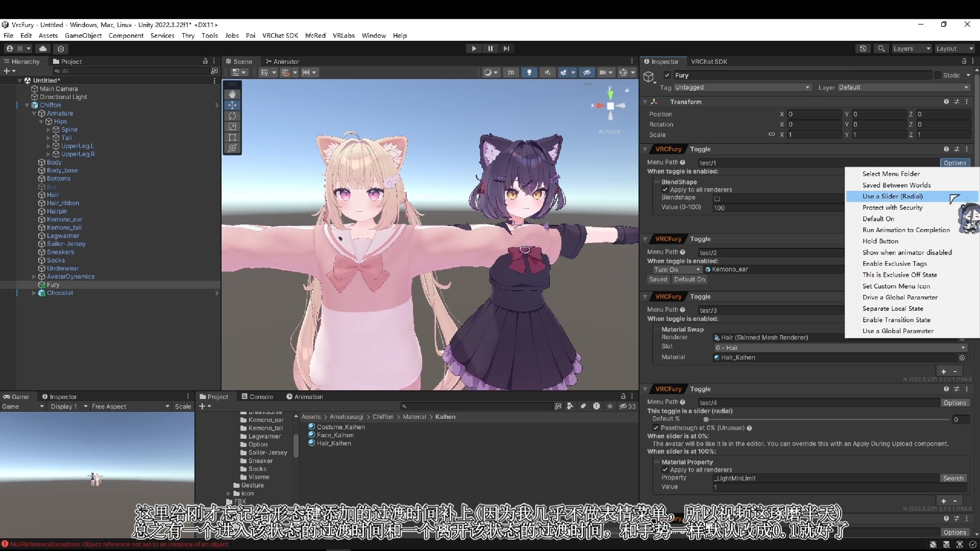The height and width of the screenshot is (551, 980).
Task: Open the Layer Default dropdown
Action: click(903, 88)
